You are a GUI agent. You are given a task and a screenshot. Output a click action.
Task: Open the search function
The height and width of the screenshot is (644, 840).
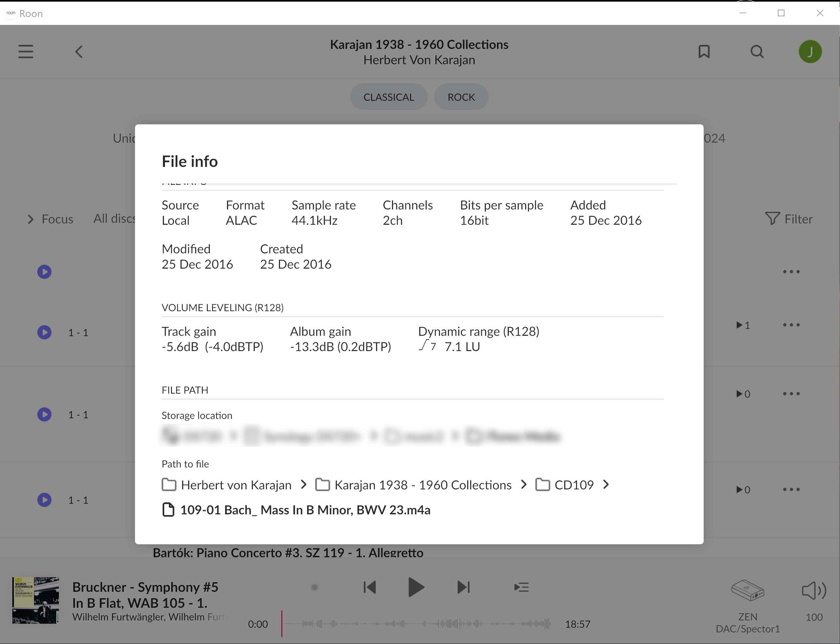point(757,51)
